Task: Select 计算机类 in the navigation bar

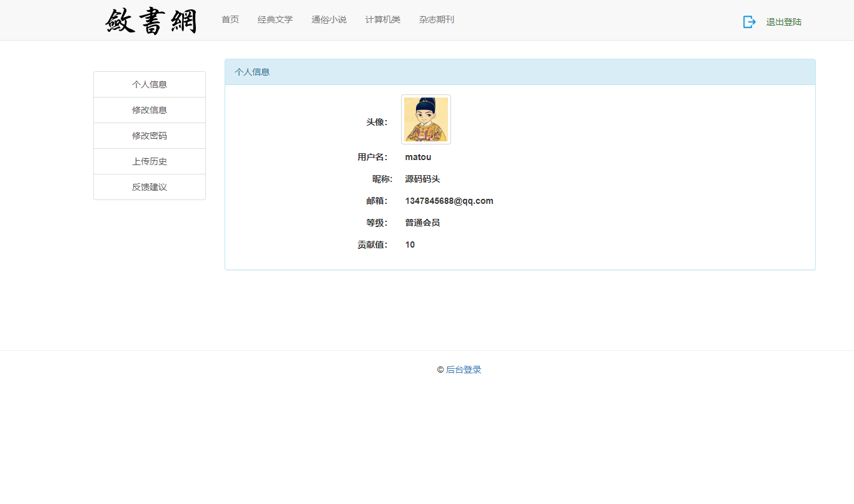Action: click(x=383, y=19)
